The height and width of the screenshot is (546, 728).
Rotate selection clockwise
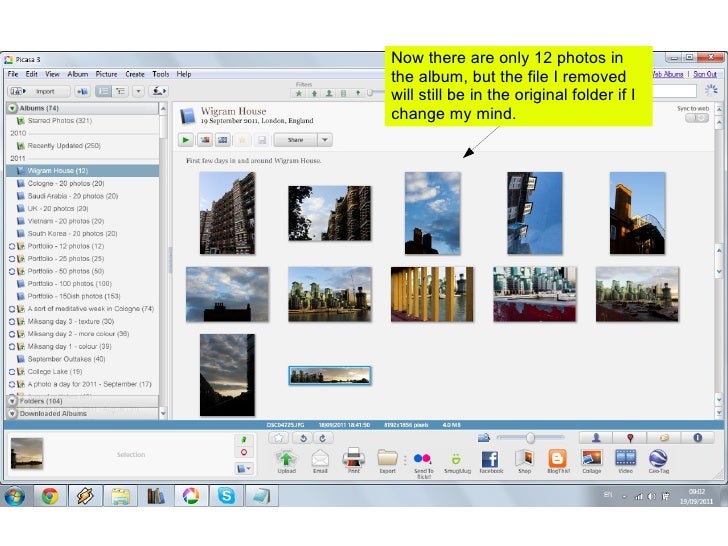point(323,438)
